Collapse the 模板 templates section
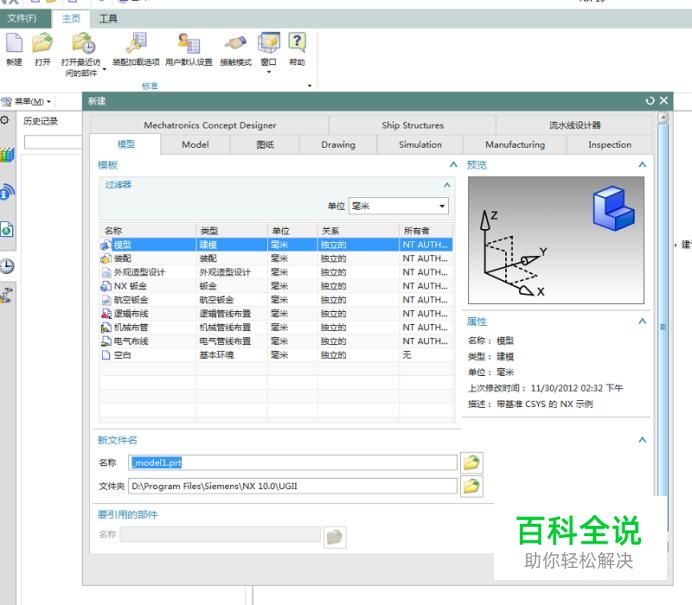Image resolution: width=692 pixels, height=605 pixels. tap(453, 165)
